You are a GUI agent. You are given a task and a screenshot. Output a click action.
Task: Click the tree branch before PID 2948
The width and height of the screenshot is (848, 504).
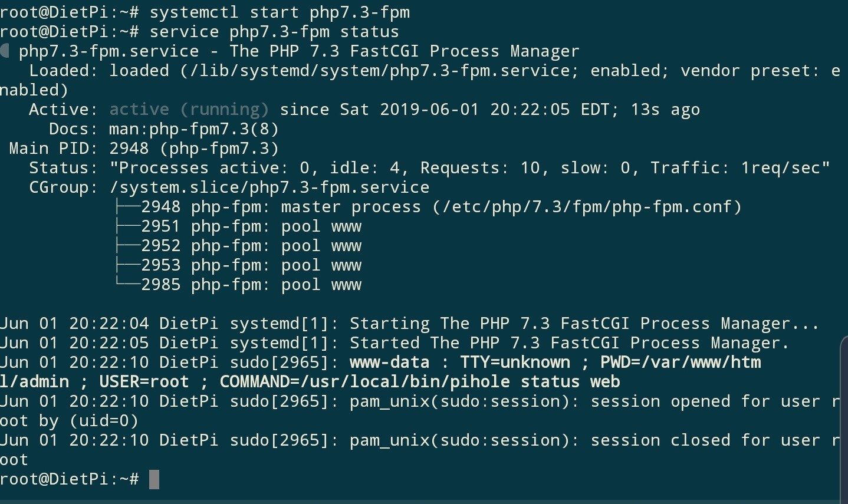pyautogui.click(x=128, y=207)
